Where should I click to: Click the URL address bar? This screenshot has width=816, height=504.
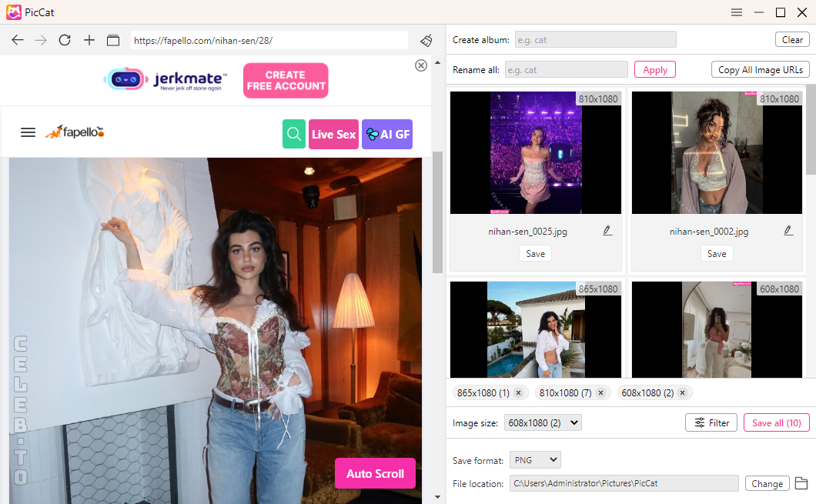[269, 40]
